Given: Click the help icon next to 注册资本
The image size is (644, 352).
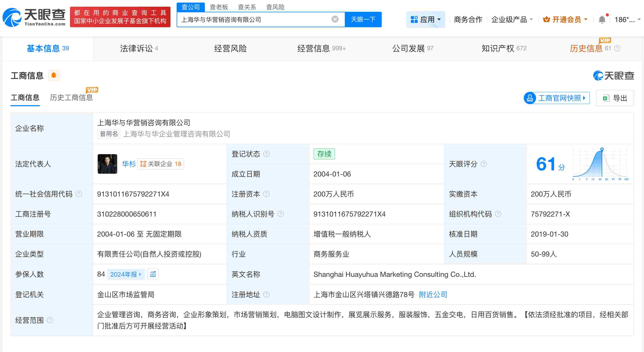Looking at the screenshot, I should [x=267, y=194].
